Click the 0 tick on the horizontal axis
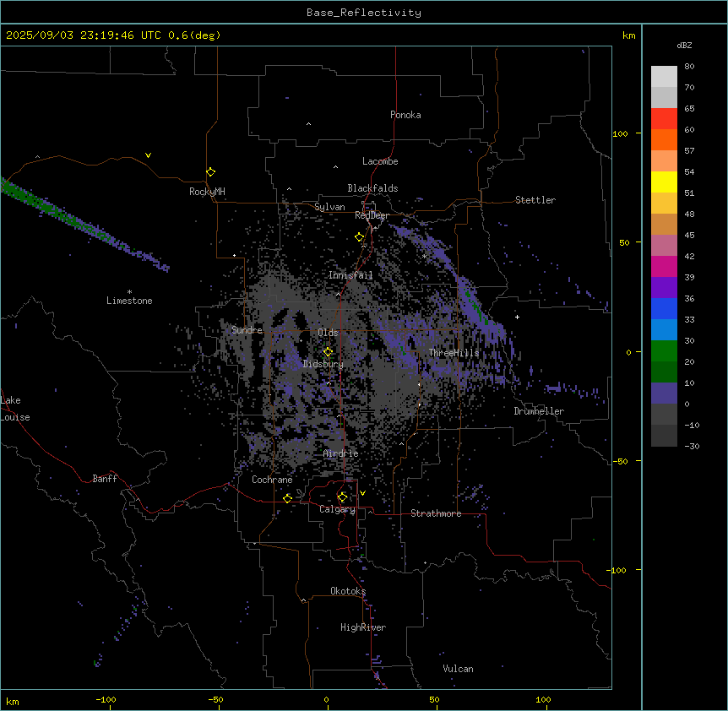This screenshot has width=728, height=711. coord(326,699)
